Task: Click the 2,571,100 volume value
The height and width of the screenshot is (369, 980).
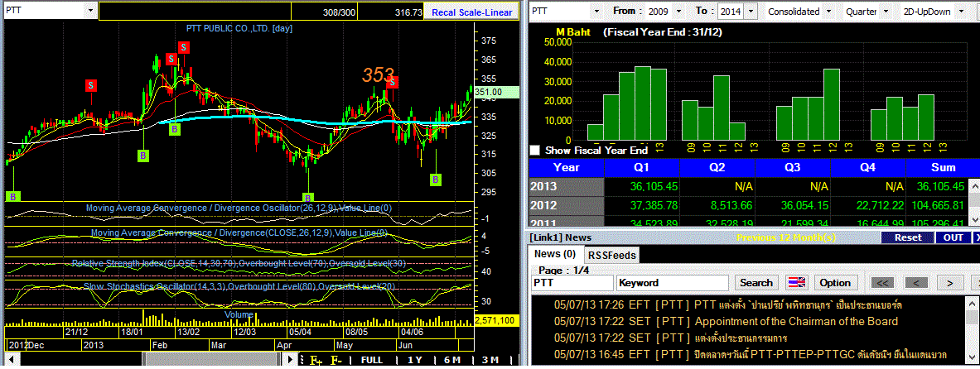Action: (495, 320)
